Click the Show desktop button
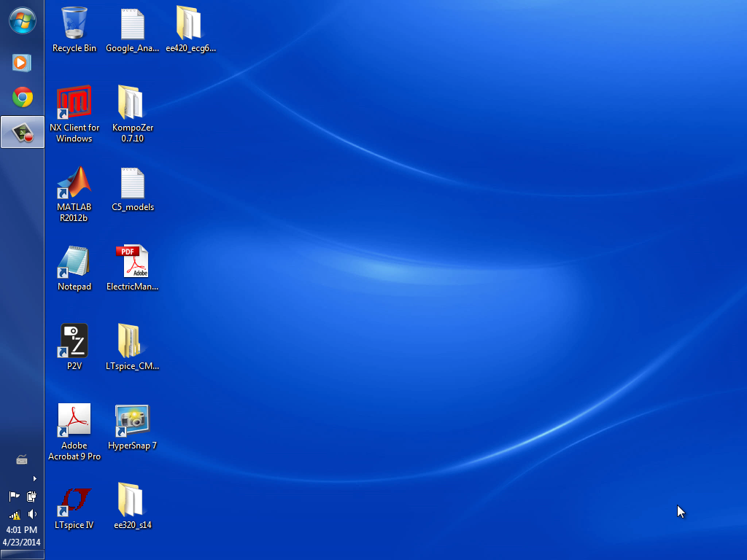The image size is (747, 560). pyautogui.click(x=23, y=555)
